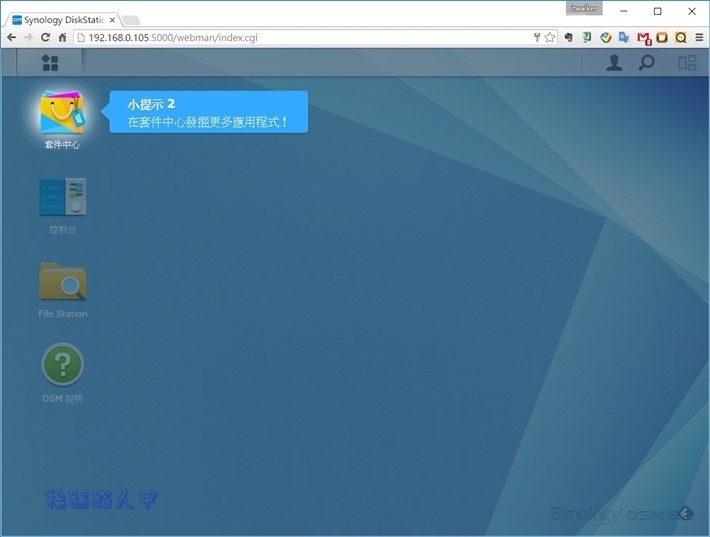Image resolution: width=710 pixels, height=537 pixels.
Task: Toggle the widgets panel icon in DSM taskbar
Action: 687,62
